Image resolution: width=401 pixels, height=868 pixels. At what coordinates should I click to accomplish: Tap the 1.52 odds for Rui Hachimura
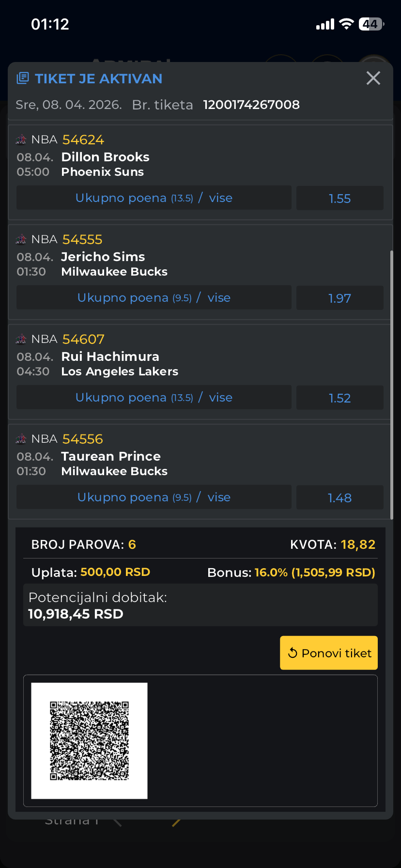(339, 398)
